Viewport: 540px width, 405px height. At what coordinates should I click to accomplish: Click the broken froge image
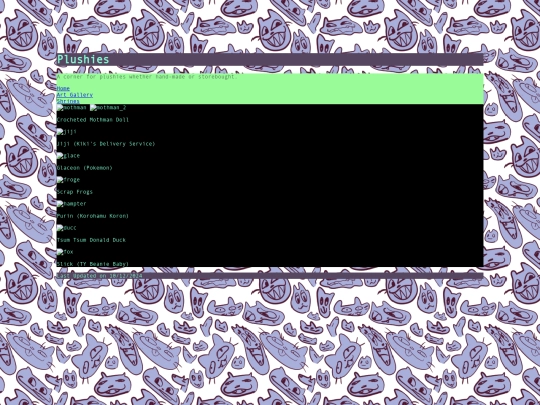[68, 180]
